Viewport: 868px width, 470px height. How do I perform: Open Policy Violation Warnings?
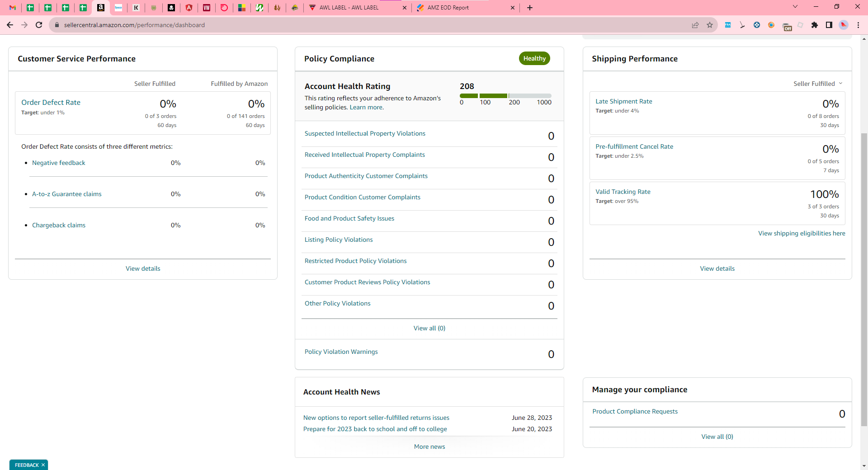(341, 352)
